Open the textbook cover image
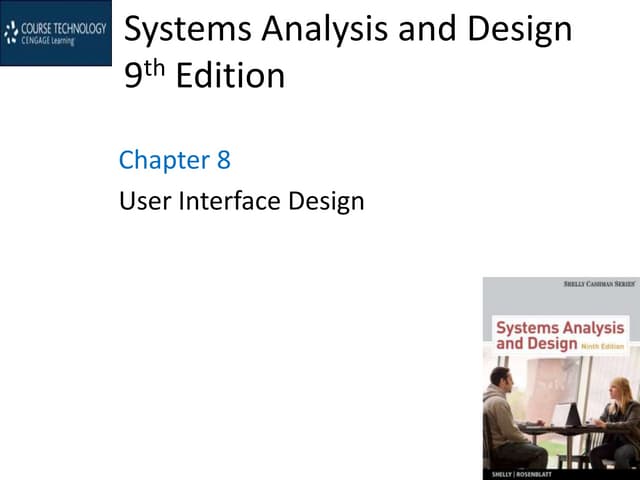 (x=560, y=378)
